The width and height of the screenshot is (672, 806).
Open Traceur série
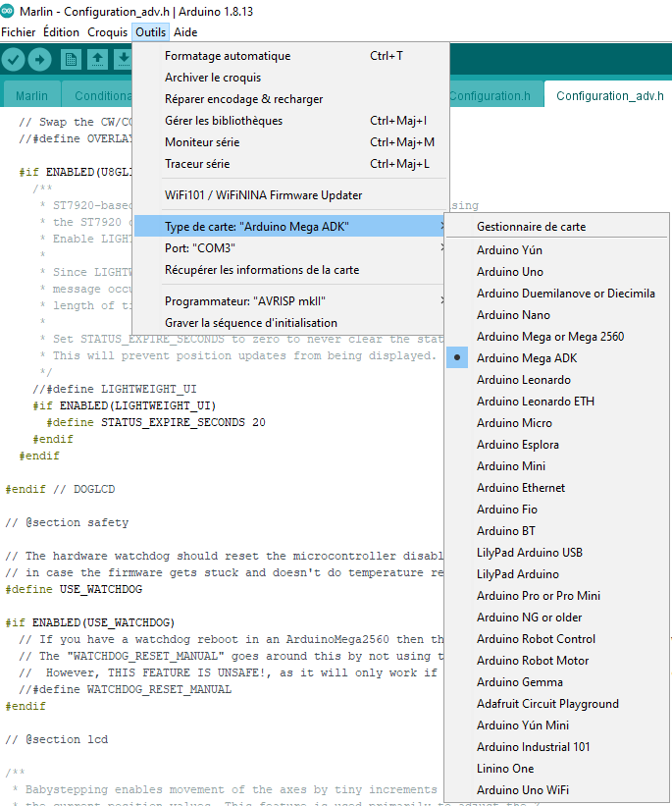coord(290,164)
